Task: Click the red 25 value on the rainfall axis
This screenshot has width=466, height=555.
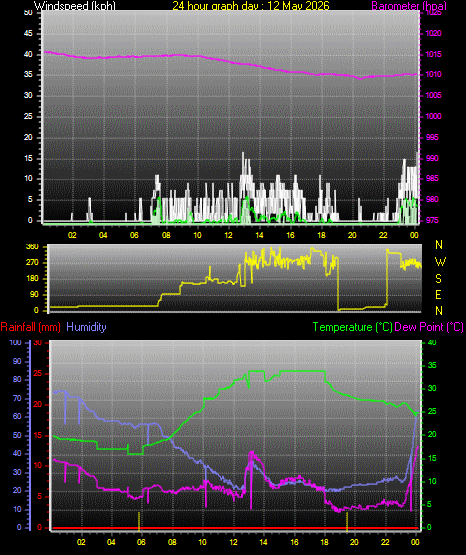Action: tap(38, 373)
